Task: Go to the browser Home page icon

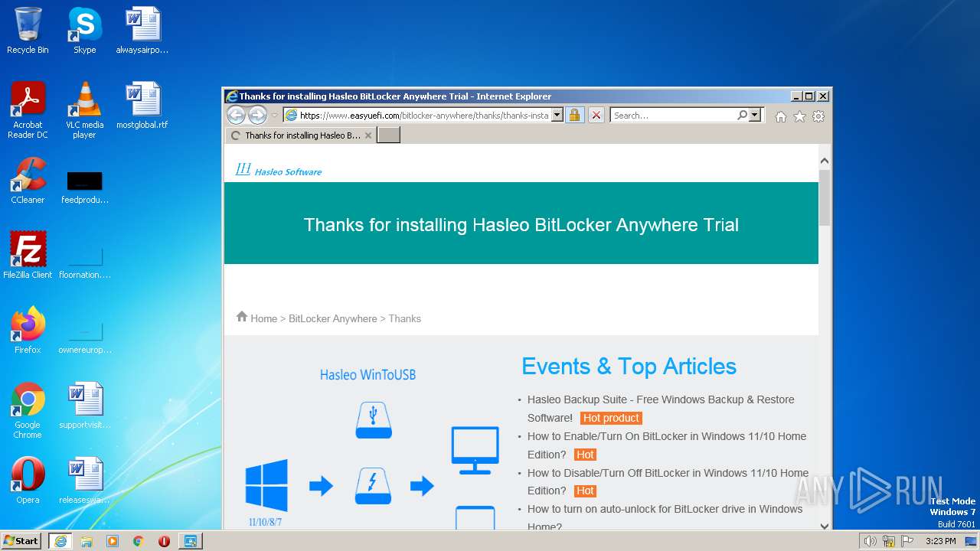Action: 780,116
